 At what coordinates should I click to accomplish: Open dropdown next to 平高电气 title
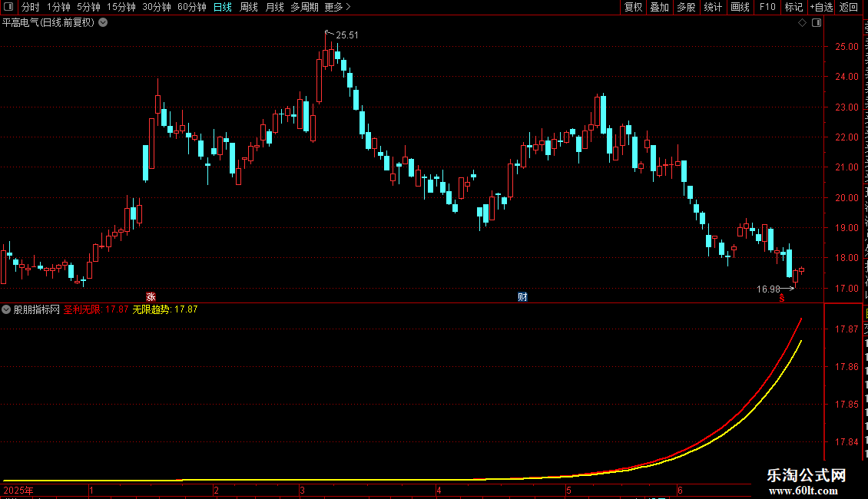[x=103, y=23]
